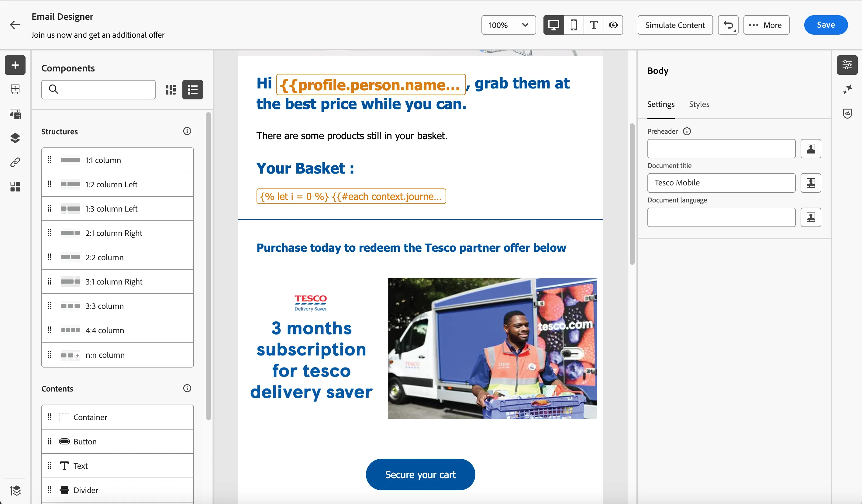Toggle the eye preview mode
The width and height of the screenshot is (862, 504).
[613, 25]
